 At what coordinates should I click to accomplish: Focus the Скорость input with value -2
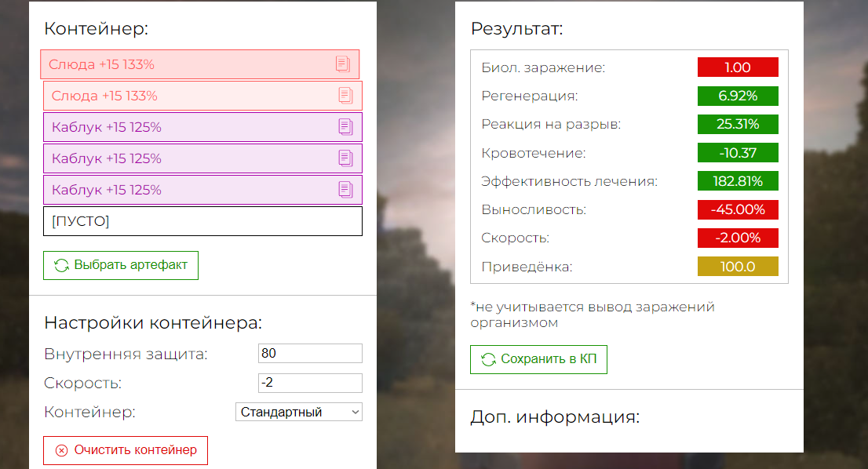310,383
